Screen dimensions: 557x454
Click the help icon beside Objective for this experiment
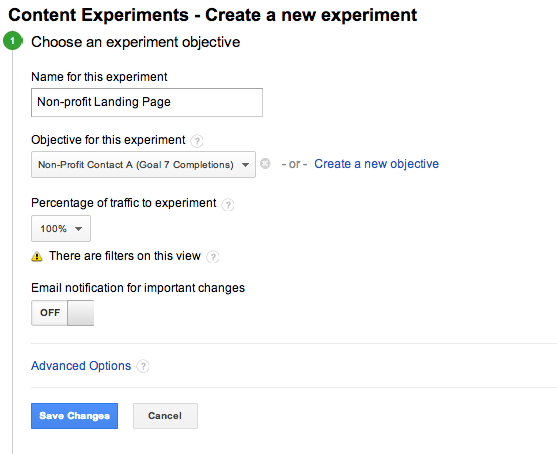pyautogui.click(x=197, y=141)
